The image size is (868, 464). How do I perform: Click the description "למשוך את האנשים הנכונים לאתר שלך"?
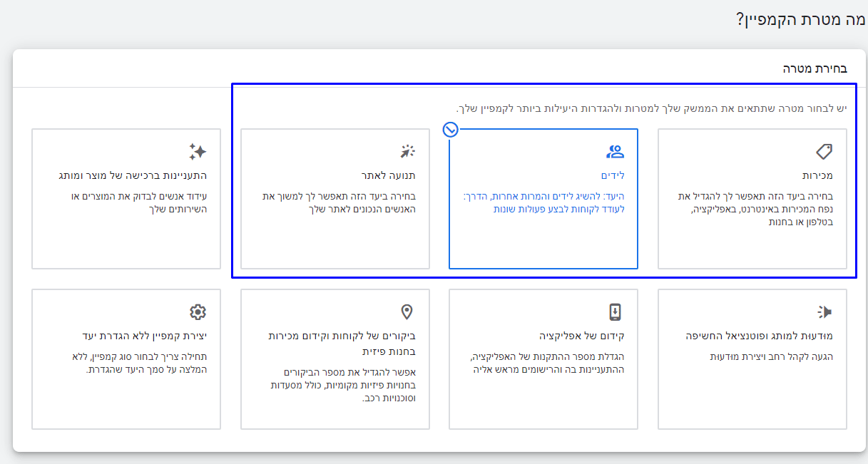pyautogui.click(x=339, y=202)
